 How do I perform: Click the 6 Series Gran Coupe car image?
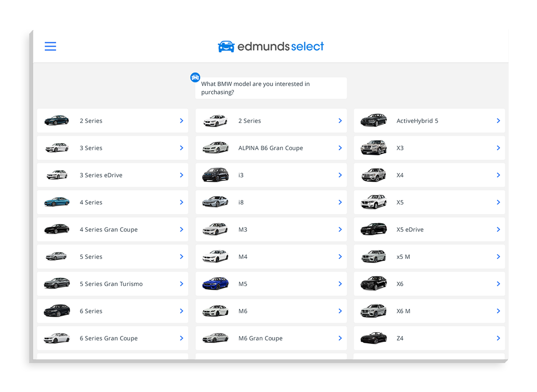tap(57, 338)
